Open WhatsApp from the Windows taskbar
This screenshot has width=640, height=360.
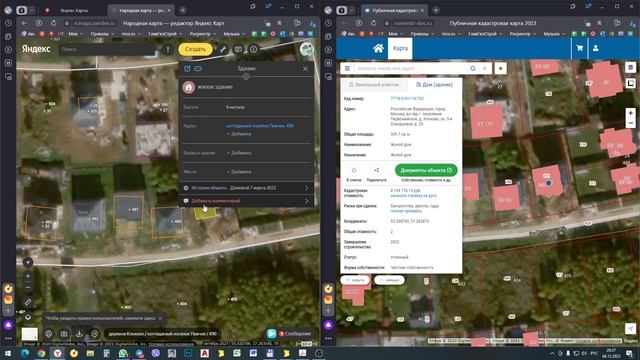point(122,353)
